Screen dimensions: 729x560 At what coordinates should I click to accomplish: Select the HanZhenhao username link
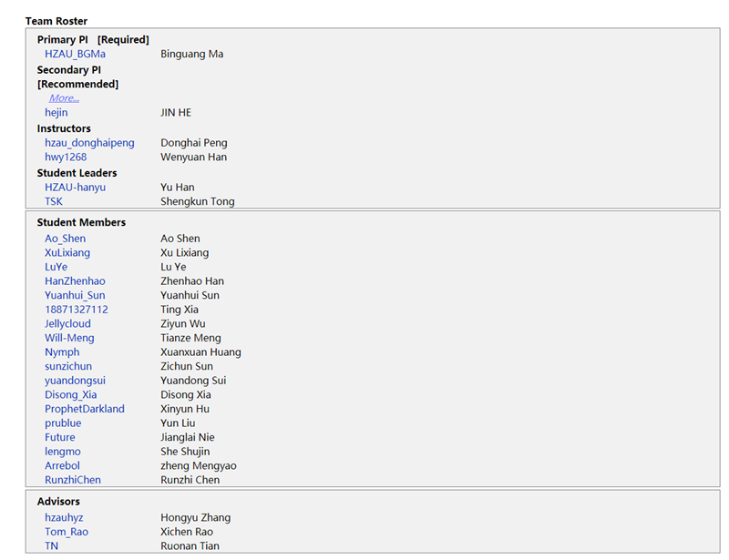[x=75, y=281]
